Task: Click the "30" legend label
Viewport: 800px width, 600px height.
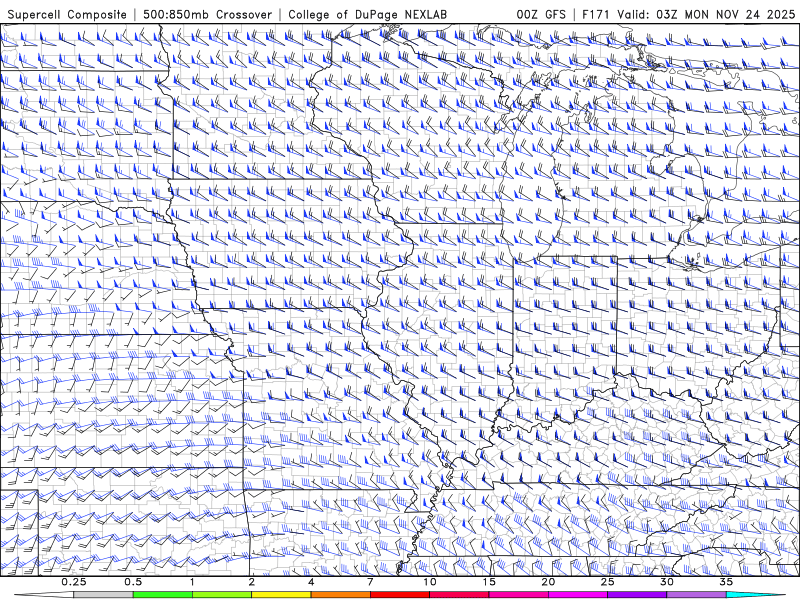Action: pyautogui.click(x=667, y=582)
